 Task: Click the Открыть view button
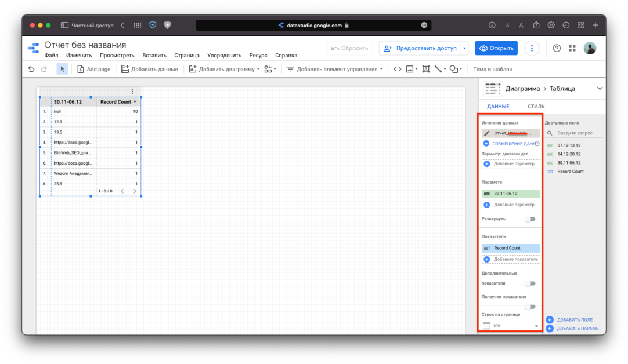[x=496, y=49]
